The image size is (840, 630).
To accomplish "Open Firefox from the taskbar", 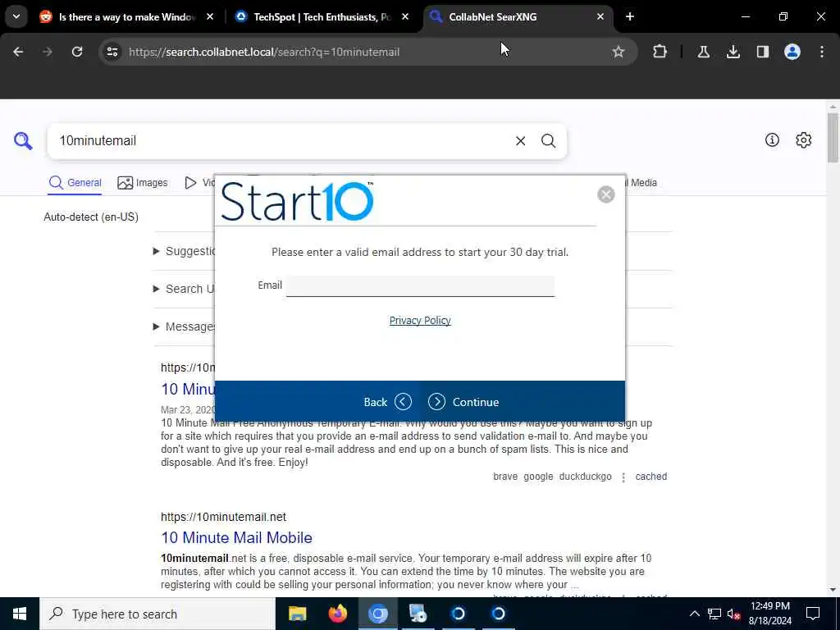I will click(x=337, y=614).
